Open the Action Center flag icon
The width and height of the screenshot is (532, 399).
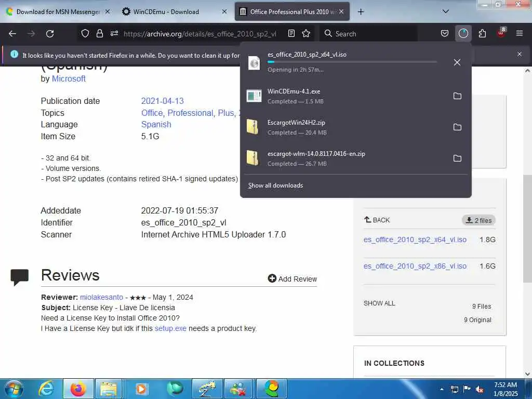click(x=467, y=389)
